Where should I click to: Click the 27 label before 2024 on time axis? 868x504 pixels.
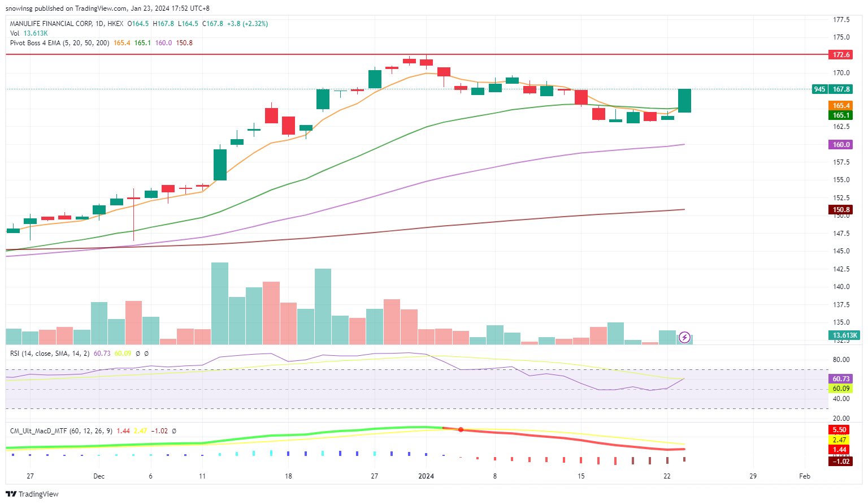374,476
